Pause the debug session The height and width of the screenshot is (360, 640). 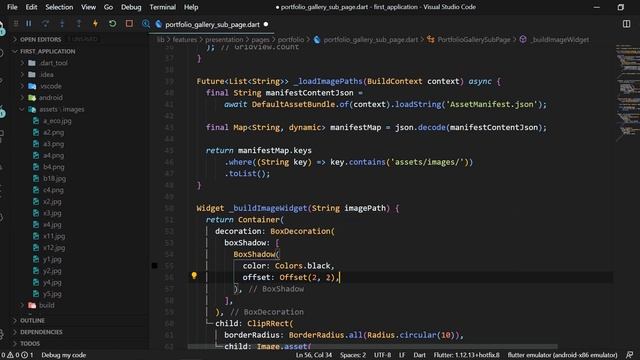(x=29, y=24)
